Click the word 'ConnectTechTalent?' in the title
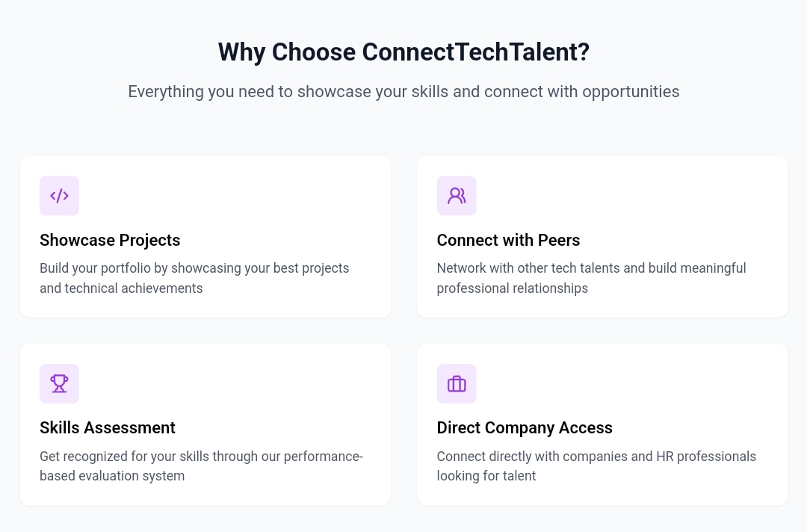Screen dimensions: 807x532 pyautogui.click(x=475, y=52)
